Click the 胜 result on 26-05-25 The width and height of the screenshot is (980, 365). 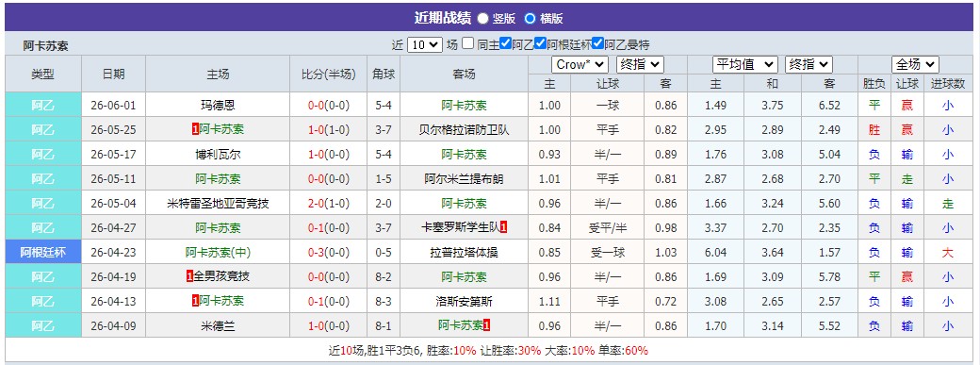click(874, 129)
